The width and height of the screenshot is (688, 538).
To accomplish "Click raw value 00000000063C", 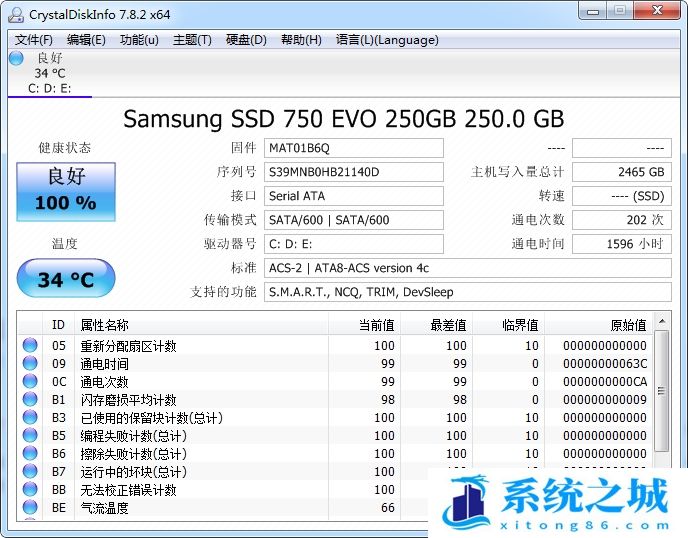I will point(605,364).
